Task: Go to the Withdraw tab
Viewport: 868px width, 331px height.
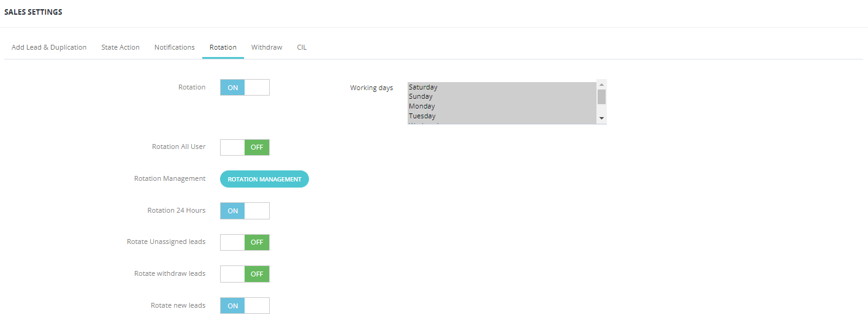Action: [x=267, y=47]
